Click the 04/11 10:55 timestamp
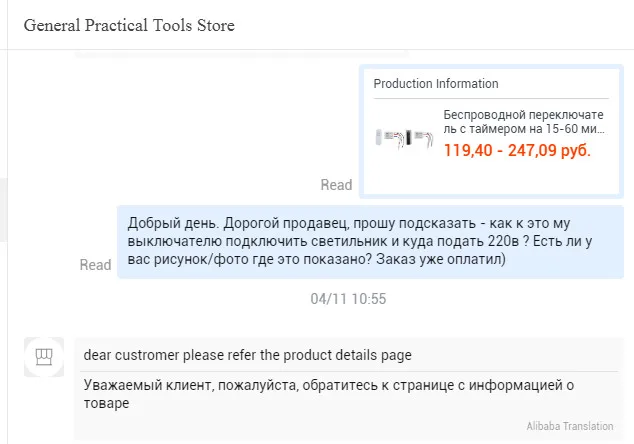 (348, 298)
